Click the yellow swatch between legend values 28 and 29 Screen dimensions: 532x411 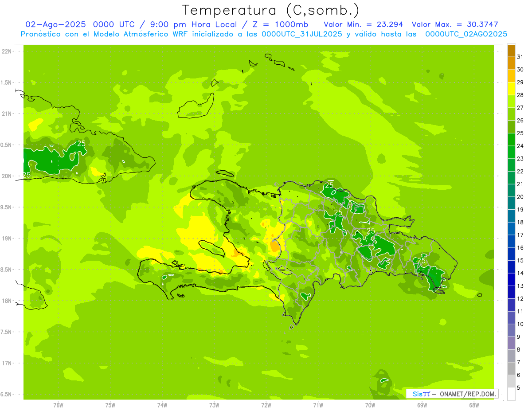coord(512,89)
